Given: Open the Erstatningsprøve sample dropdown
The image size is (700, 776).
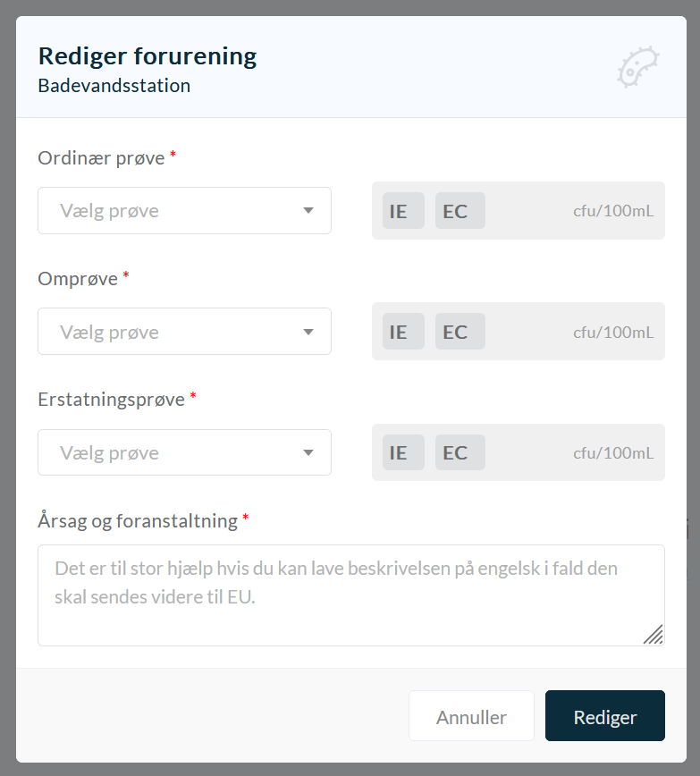Looking at the screenshot, I should [x=184, y=452].
